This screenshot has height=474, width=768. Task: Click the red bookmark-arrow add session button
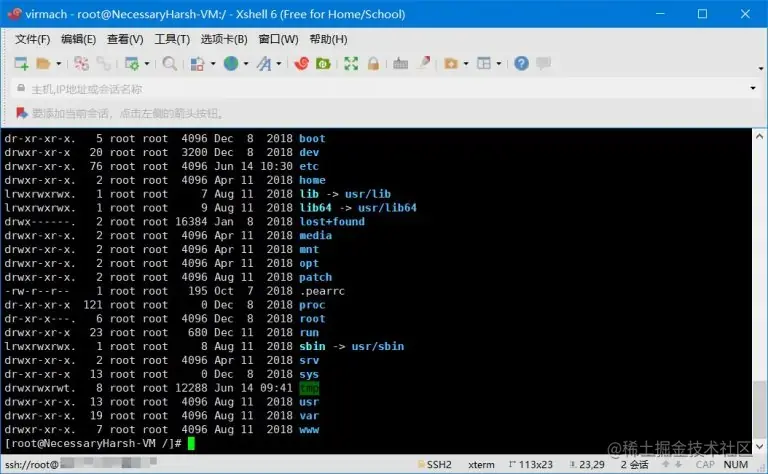[21, 113]
